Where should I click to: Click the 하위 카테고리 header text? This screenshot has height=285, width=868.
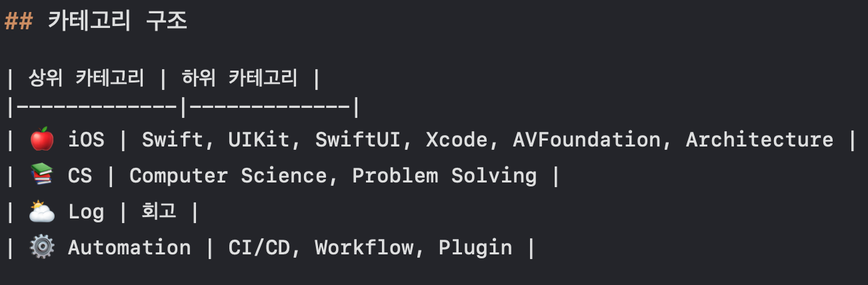click(239, 79)
